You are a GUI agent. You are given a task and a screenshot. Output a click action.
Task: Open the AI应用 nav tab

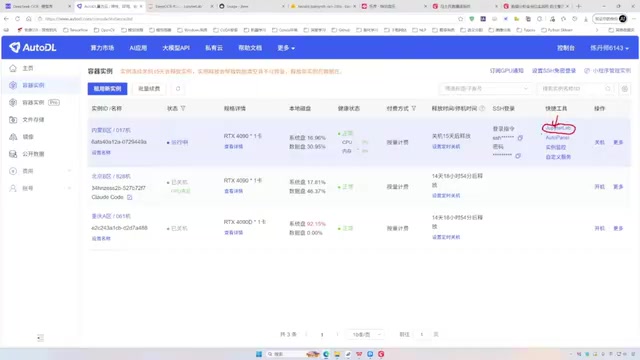click(138, 48)
